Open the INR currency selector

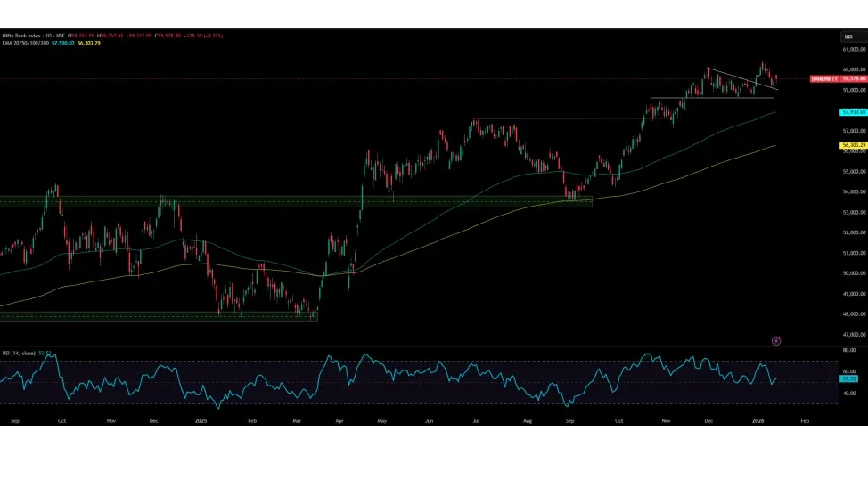(x=853, y=37)
